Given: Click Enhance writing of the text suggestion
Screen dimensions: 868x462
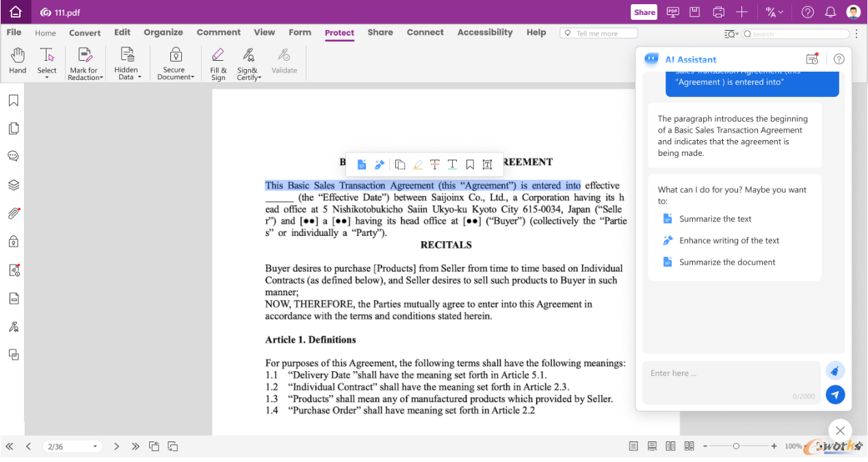Looking at the screenshot, I should (722, 241).
